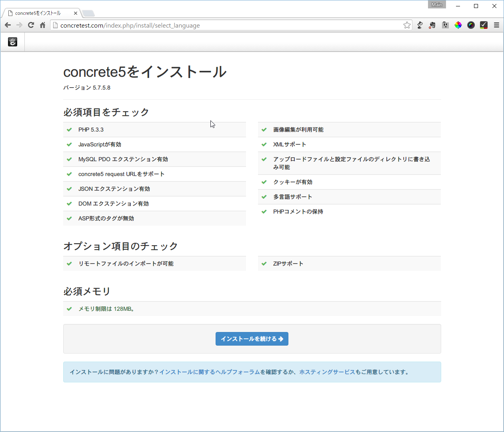The image size is (504, 432).
Task: Click the heading 必須メモリ
Action: pyautogui.click(x=87, y=291)
